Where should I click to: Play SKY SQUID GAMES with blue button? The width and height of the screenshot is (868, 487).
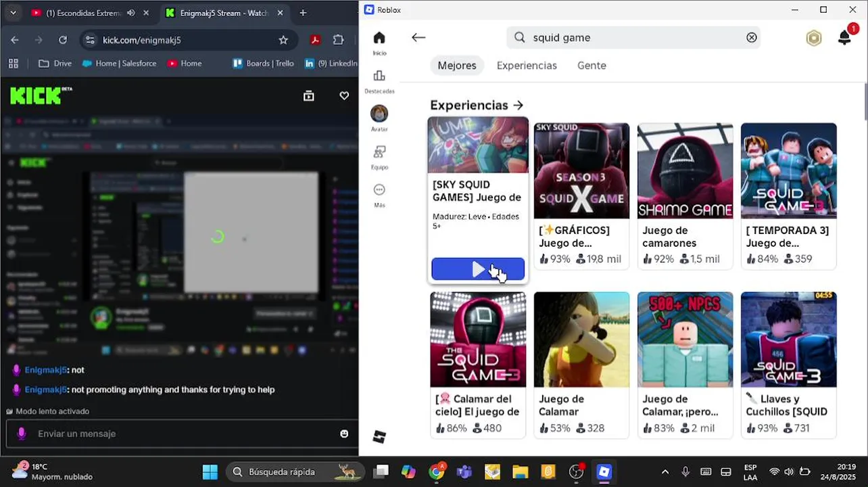478,269
